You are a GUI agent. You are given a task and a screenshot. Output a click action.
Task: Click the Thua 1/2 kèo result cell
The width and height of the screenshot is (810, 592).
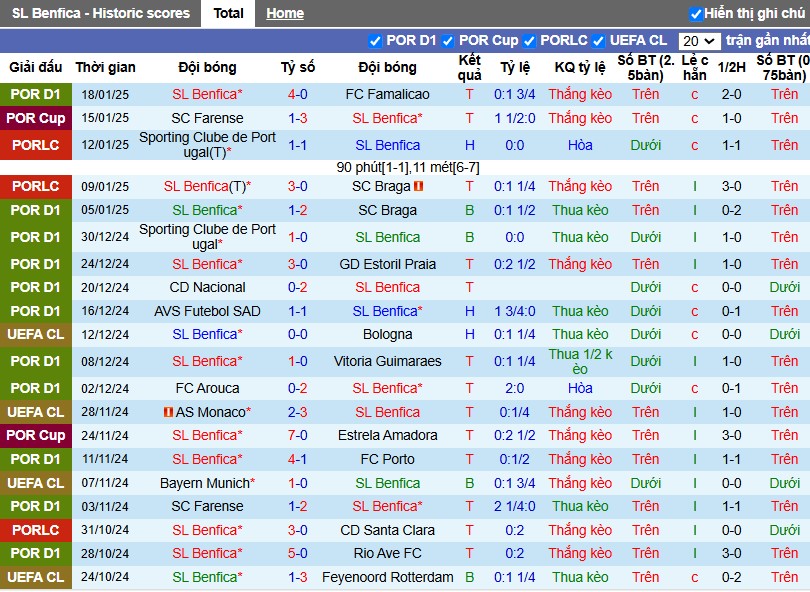coord(580,361)
